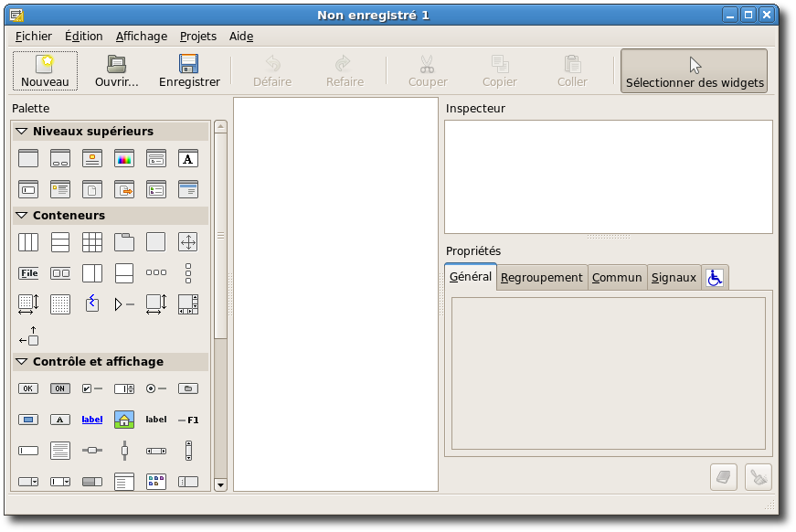Select the Icon view widget icon
The width and height of the screenshot is (796, 532).
point(156,481)
